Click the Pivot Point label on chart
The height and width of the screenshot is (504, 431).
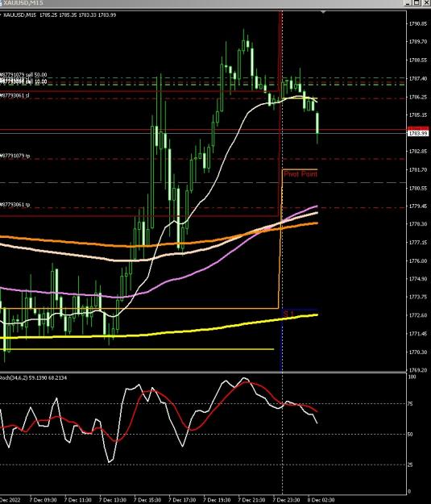pos(300,174)
